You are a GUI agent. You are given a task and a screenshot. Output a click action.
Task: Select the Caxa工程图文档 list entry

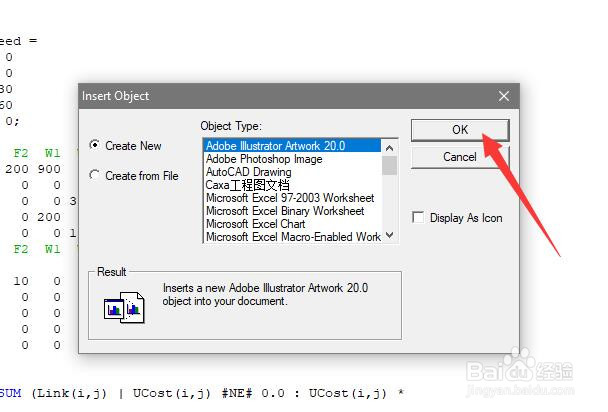(x=292, y=185)
